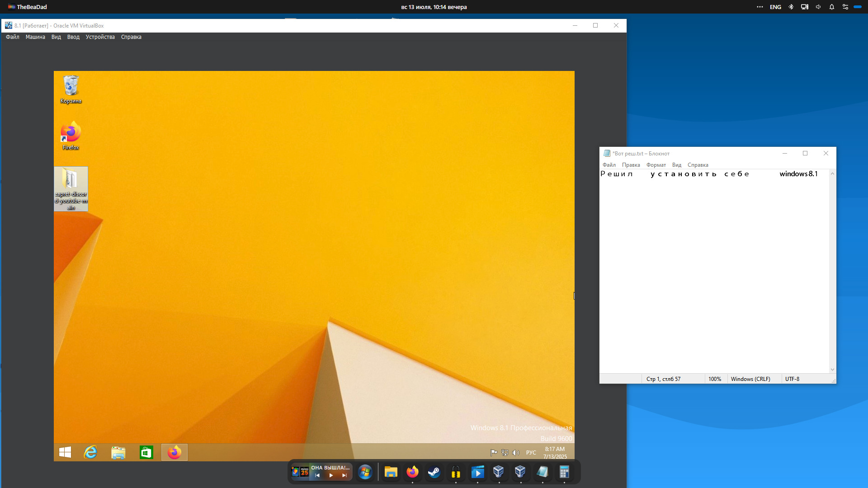Skip to next track in media widget
The width and height of the screenshot is (868, 488).
click(x=344, y=475)
